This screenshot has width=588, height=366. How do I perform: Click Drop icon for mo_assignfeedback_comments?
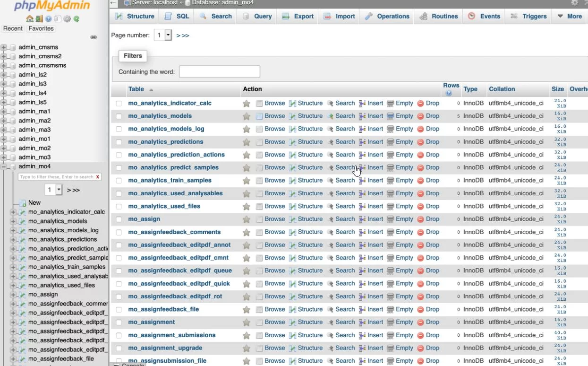click(x=420, y=232)
